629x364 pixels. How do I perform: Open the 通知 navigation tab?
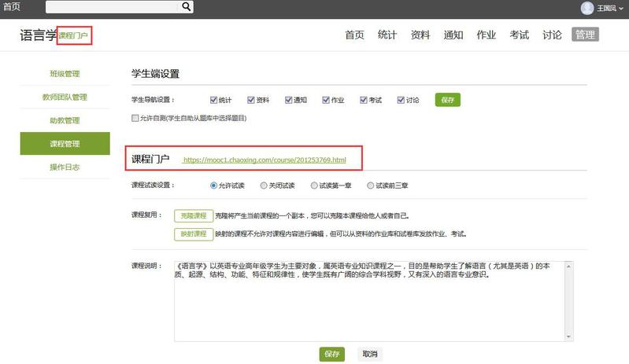click(453, 35)
